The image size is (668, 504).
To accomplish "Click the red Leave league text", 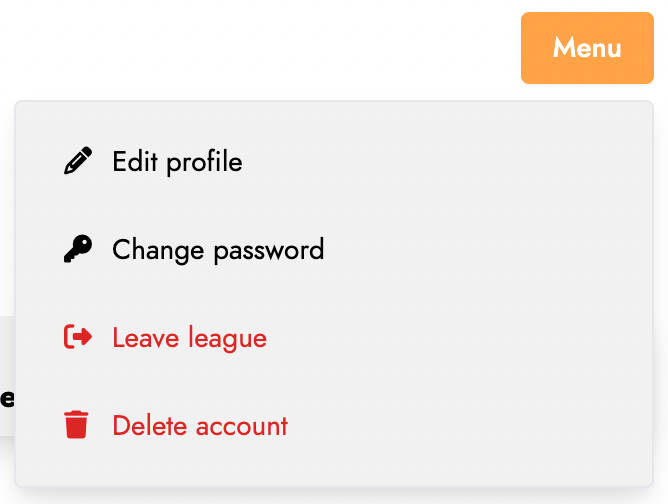I will pos(190,338).
